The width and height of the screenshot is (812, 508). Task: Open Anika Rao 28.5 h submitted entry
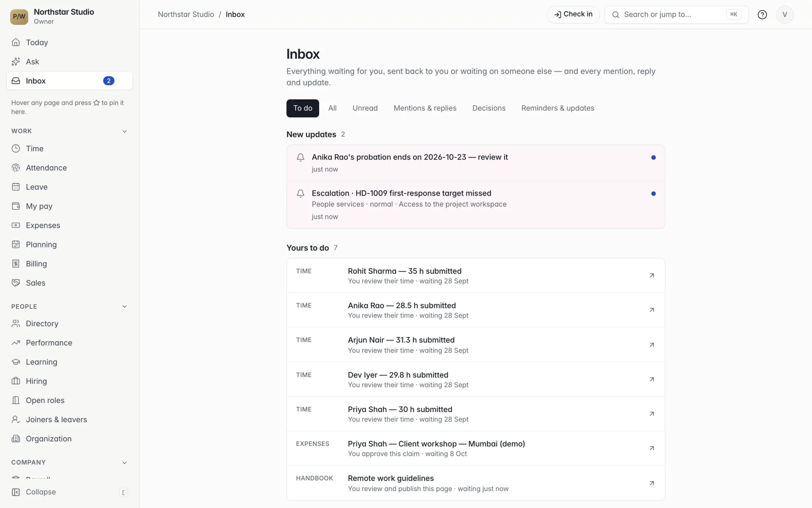476,310
